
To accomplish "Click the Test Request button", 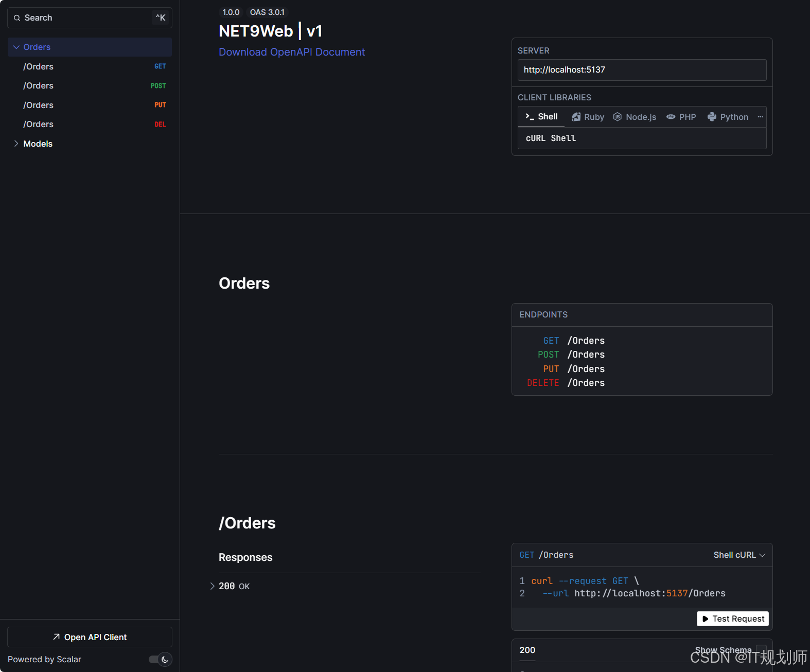I will [733, 619].
